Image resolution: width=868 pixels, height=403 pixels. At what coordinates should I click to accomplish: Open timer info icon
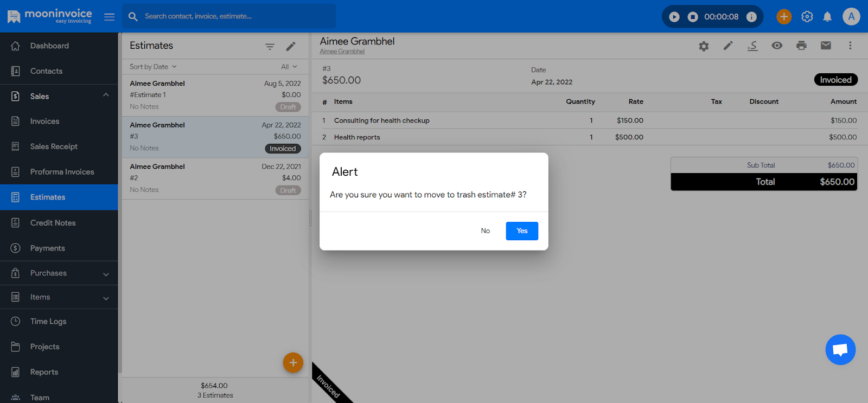tap(751, 17)
